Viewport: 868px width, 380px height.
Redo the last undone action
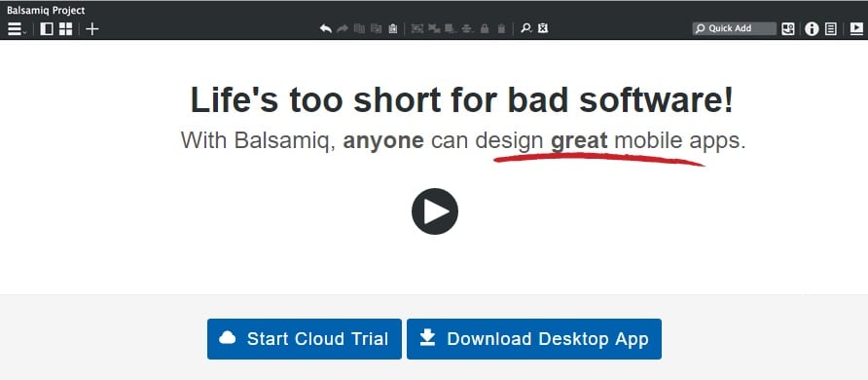pos(343,29)
